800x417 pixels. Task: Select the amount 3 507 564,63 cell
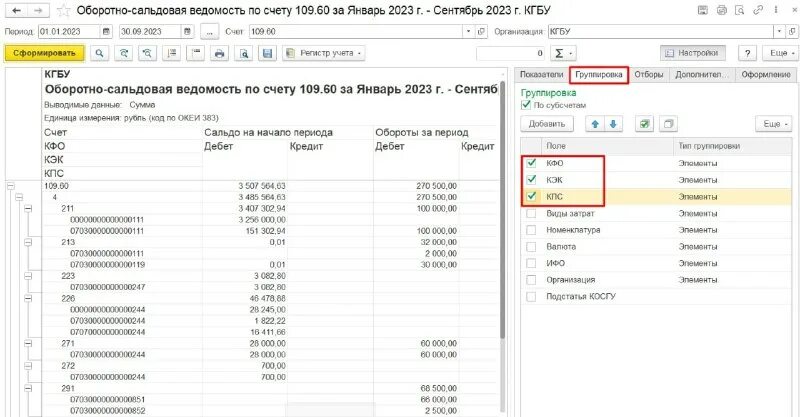(245, 186)
